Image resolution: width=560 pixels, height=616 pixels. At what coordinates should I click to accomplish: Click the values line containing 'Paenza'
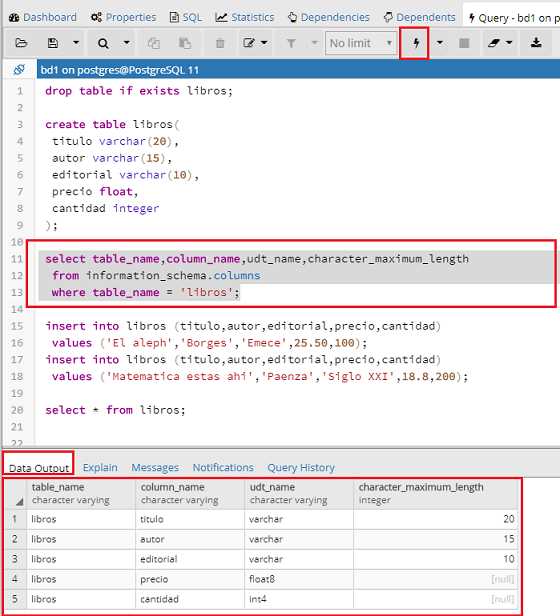coord(260,376)
